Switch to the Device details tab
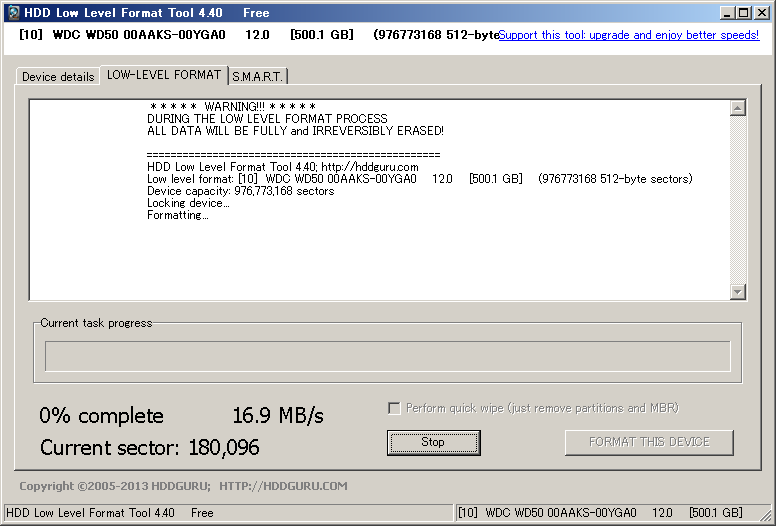This screenshot has height=526, width=776. (x=58, y=77)
